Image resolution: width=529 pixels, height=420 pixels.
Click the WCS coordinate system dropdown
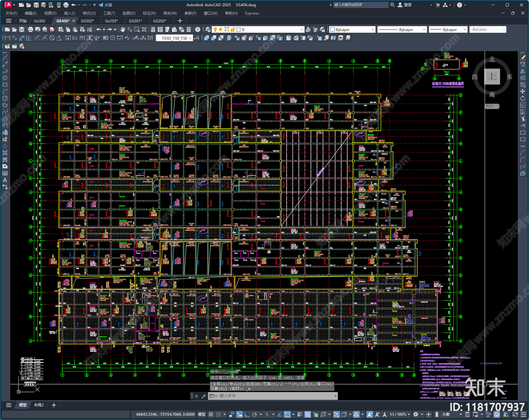pos(492,106)
